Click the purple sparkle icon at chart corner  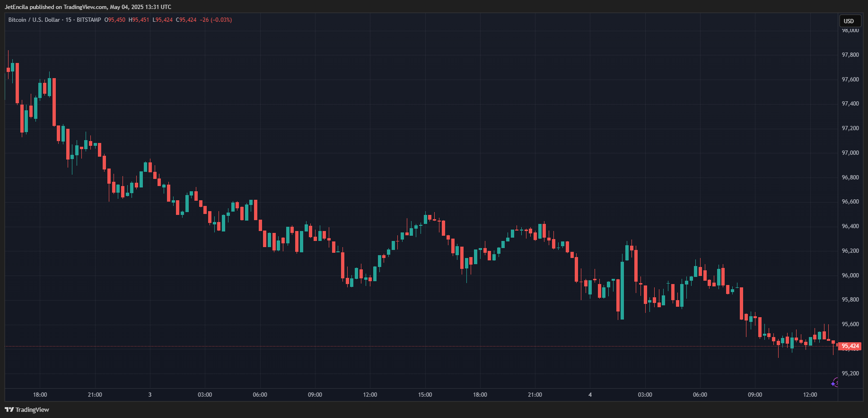[834, 382]
